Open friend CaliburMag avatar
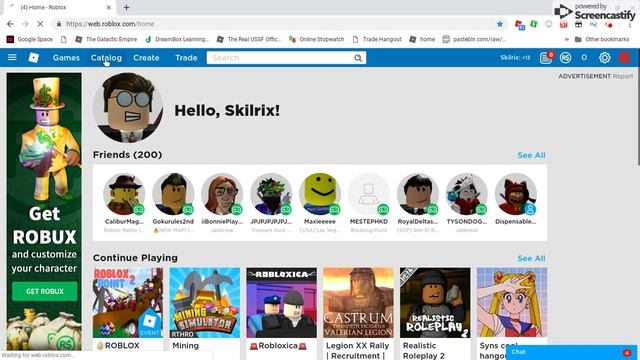640x360 pixels. click(x=124, y=194)
